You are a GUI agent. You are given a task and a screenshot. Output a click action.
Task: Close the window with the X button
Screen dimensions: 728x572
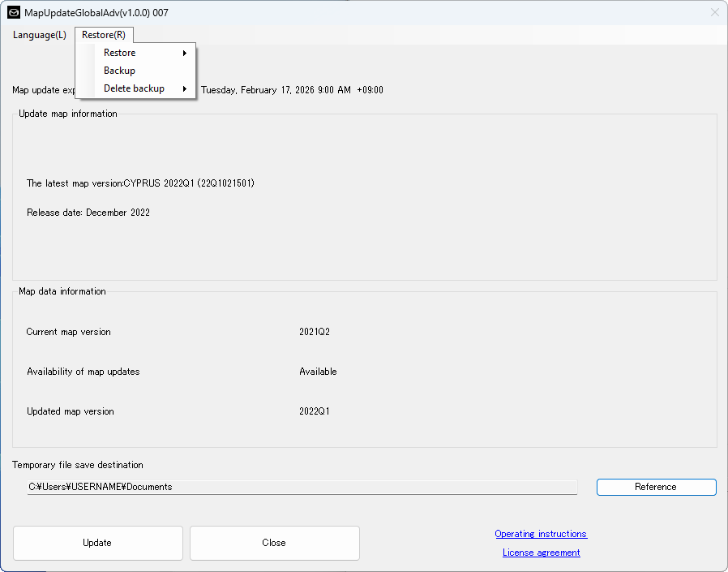click(x=714, y=12)
